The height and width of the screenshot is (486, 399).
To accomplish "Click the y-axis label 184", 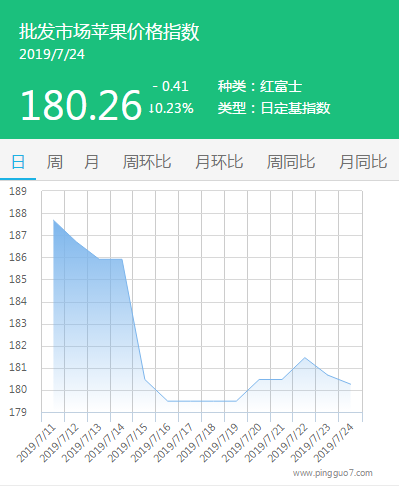I will tap(18, 301).
